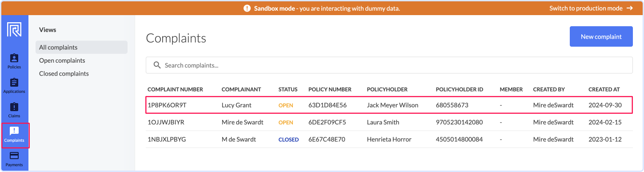The image size is (644, 172).
Task: Click the STATUS column header
Action: (x=288, y=89)
